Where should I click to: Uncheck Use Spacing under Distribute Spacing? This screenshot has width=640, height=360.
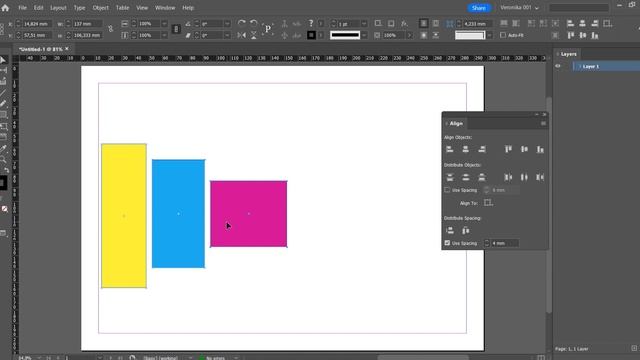coord(447,243)
